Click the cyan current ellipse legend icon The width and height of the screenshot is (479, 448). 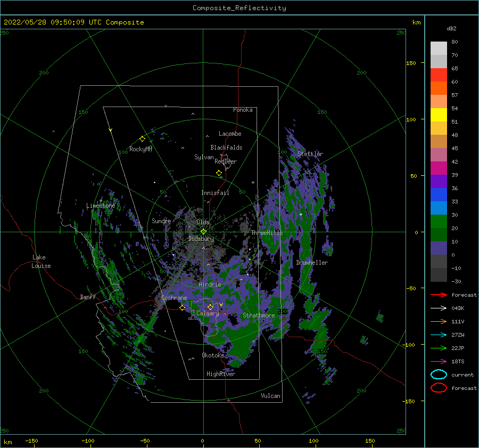[439, 374]
